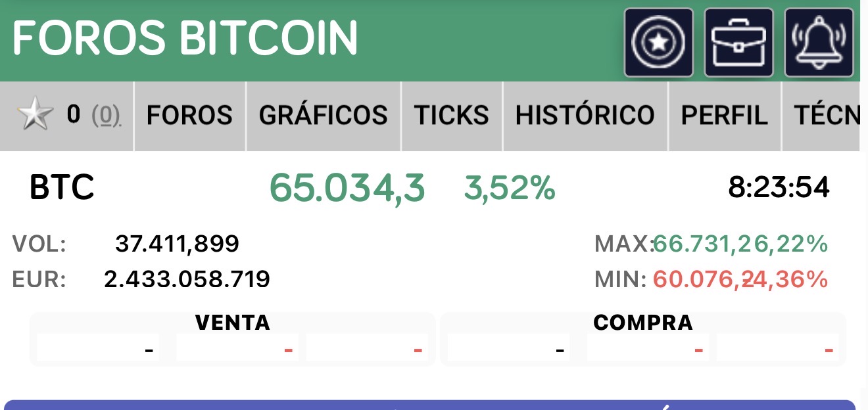This screenshot has width=868, height=410.
Task: Click the 3,52% change percentage
Action: (x=510, y=188)
